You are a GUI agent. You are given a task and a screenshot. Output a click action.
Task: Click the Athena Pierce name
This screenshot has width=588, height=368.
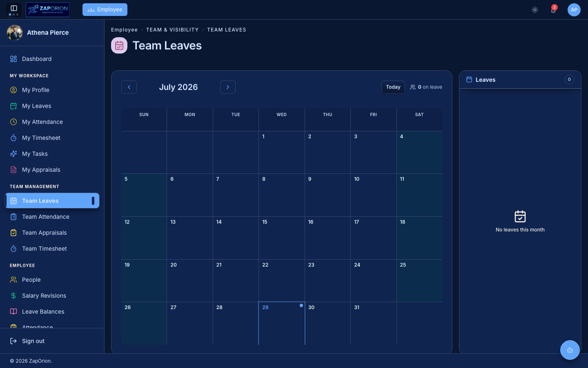48,33
